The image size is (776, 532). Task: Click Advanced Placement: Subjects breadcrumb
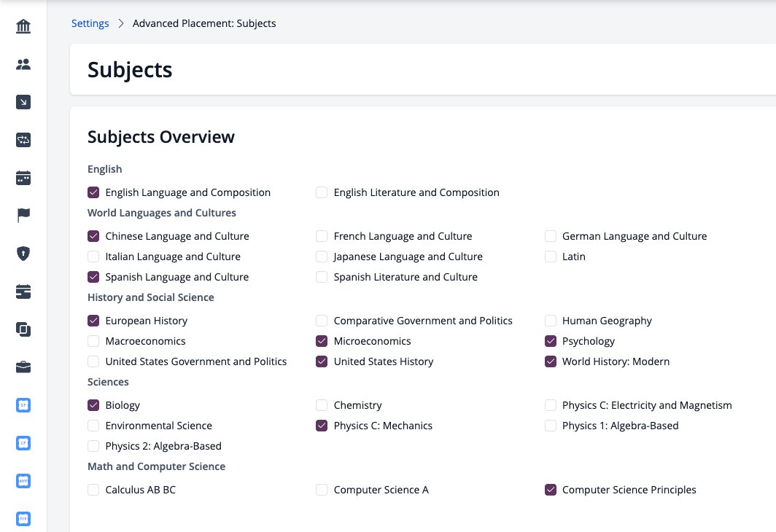[x=204, y=23]
